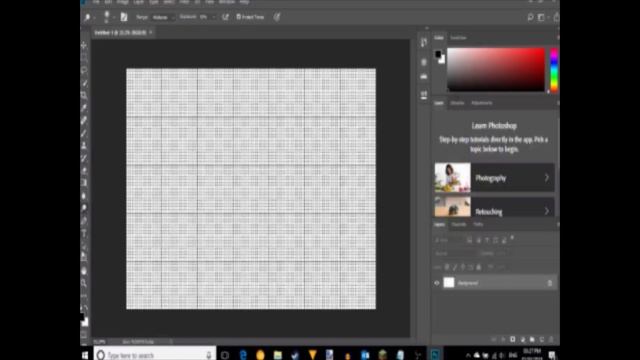
Task: Select the Path Selection tool
Action: pos(84,246)
